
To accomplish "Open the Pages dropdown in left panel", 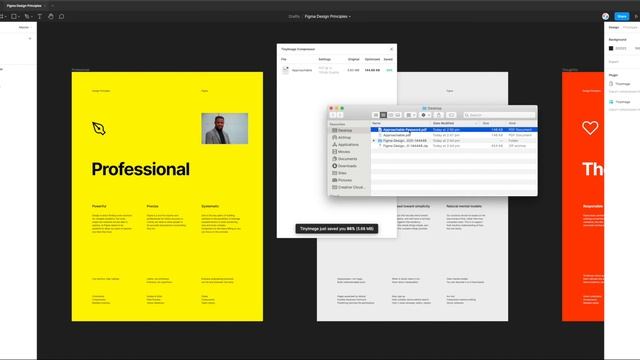I will pos(24,27).
